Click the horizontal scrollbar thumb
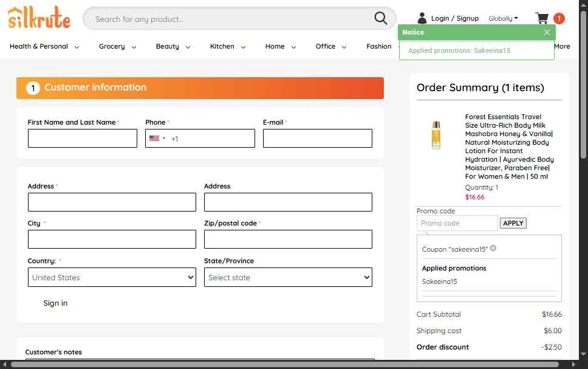The image size is (588, 369). (x=285, y=365)
